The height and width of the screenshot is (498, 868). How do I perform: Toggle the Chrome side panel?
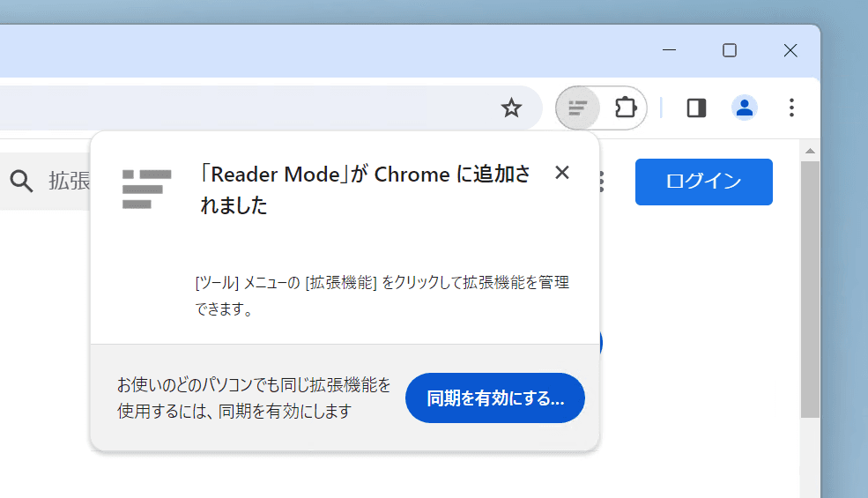(x=696, y=108)
